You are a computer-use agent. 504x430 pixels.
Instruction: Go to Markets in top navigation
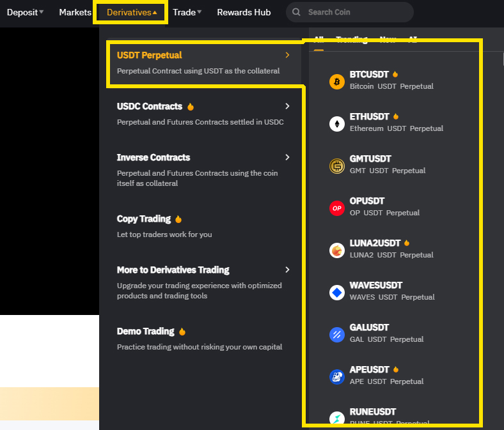[x=75, y=12]
